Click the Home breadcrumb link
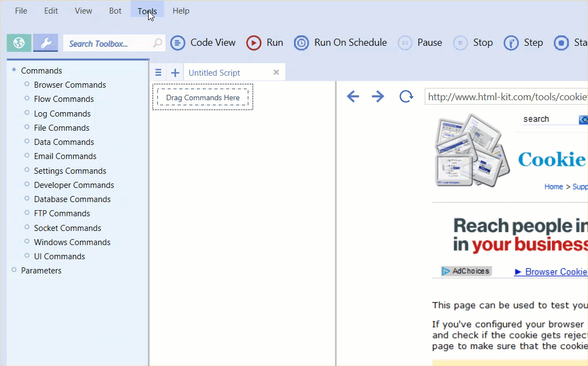The image size is (588, 366). coord(554,187)
